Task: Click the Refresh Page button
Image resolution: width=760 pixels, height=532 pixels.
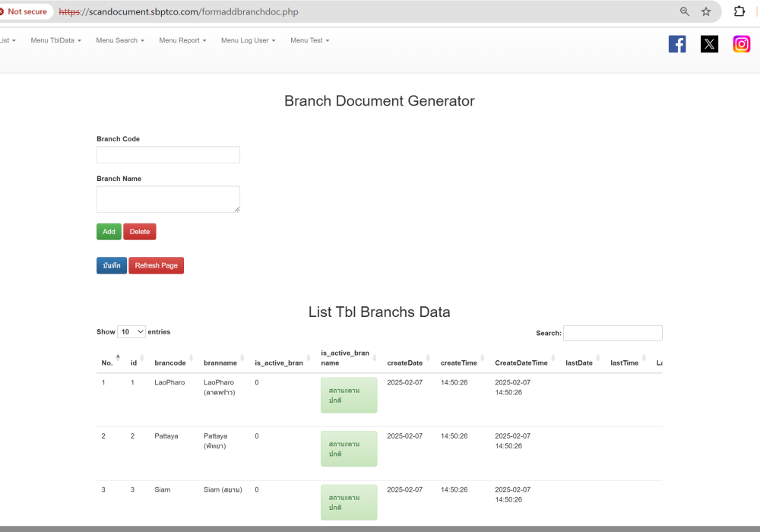Action: (x=156, y=265)
